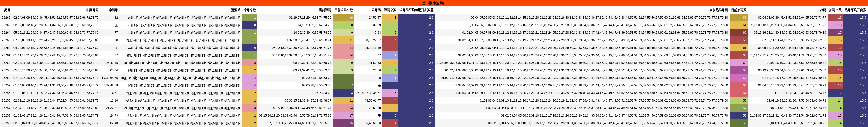Click period number 26263
This screenshot has height=127, width=868.
point(6,40)
